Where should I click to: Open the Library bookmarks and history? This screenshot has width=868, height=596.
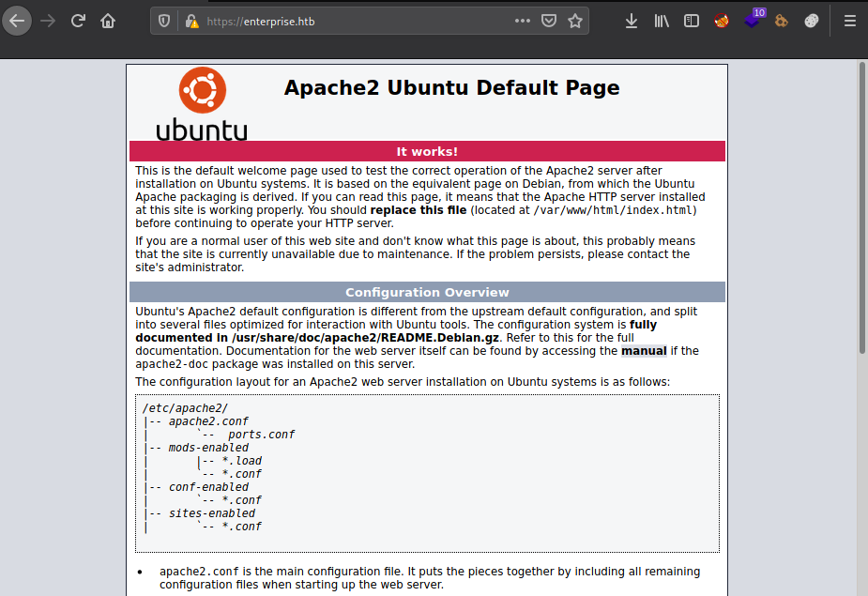click(662, 21)
